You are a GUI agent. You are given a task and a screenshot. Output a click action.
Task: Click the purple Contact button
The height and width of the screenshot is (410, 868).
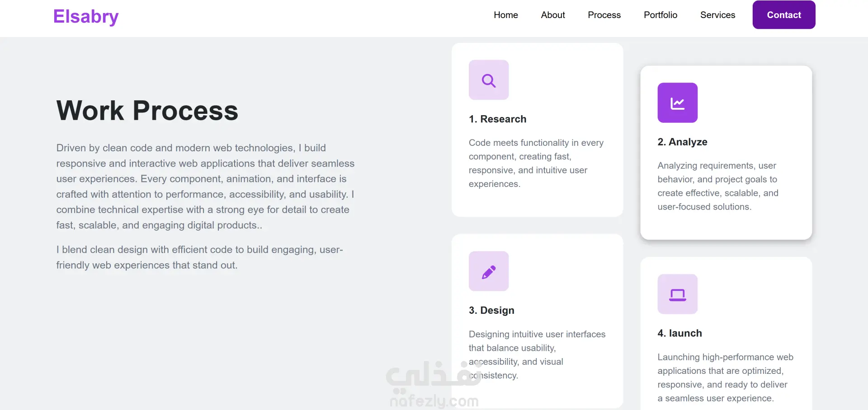(784, 15)
